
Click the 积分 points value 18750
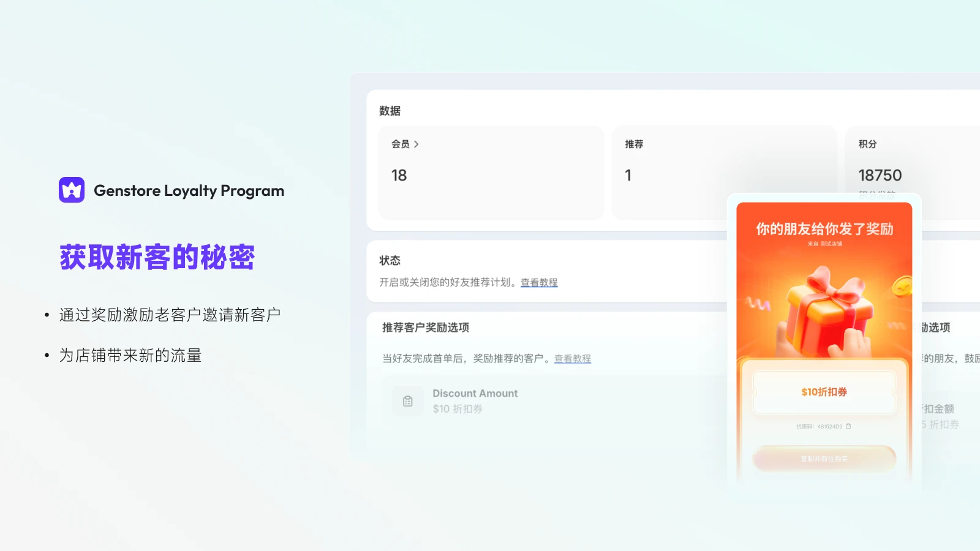pos(880,175)
